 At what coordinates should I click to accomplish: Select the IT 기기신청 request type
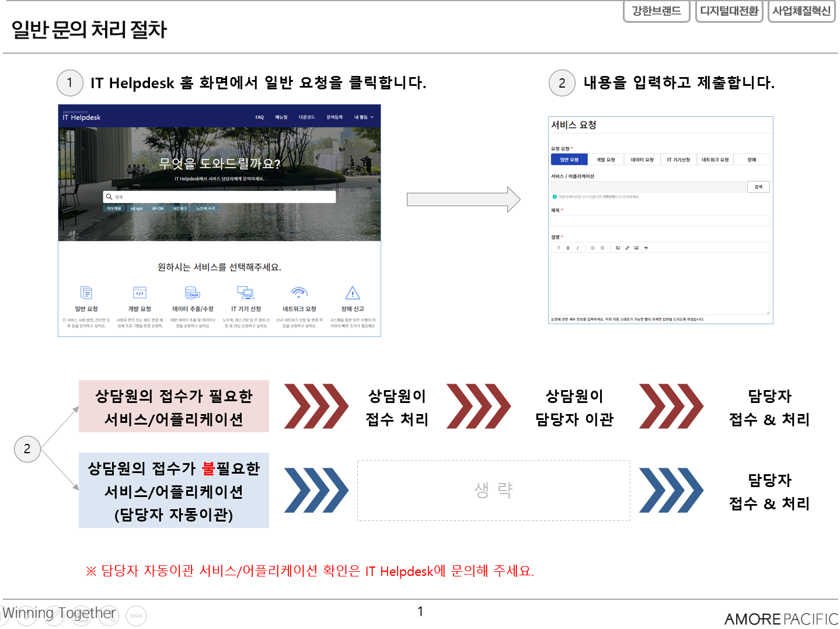pyautogui.click(x=678, y=159)
